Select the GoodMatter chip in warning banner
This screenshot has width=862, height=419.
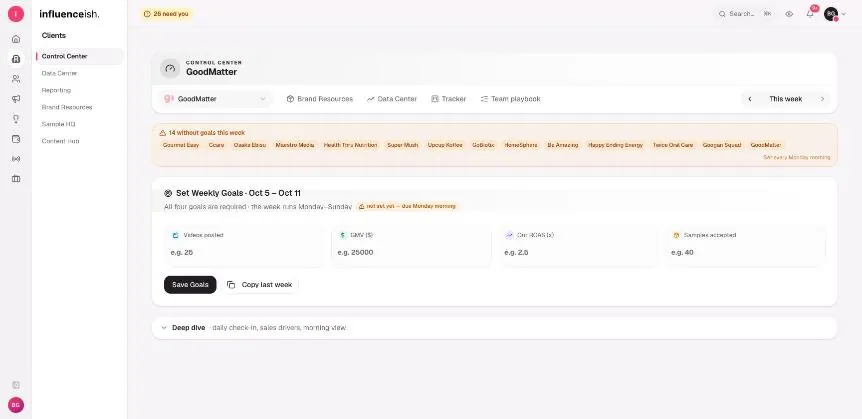[x=765, y=145]
